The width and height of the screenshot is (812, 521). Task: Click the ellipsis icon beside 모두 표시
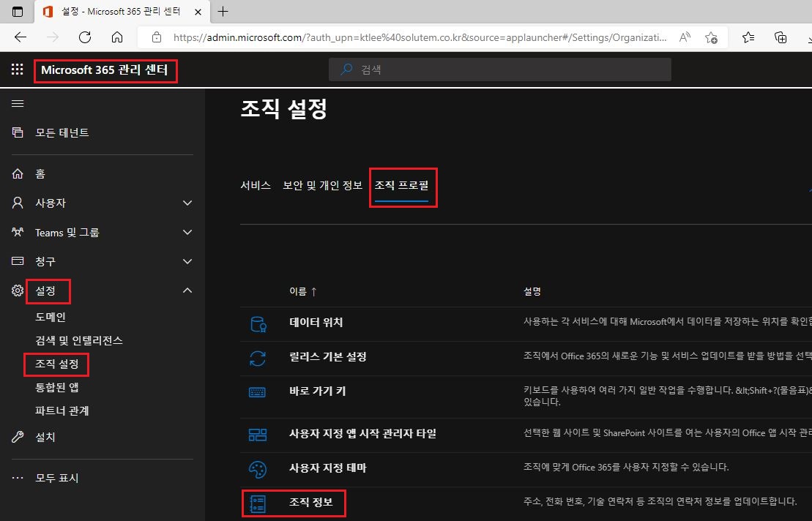[18, 478]
